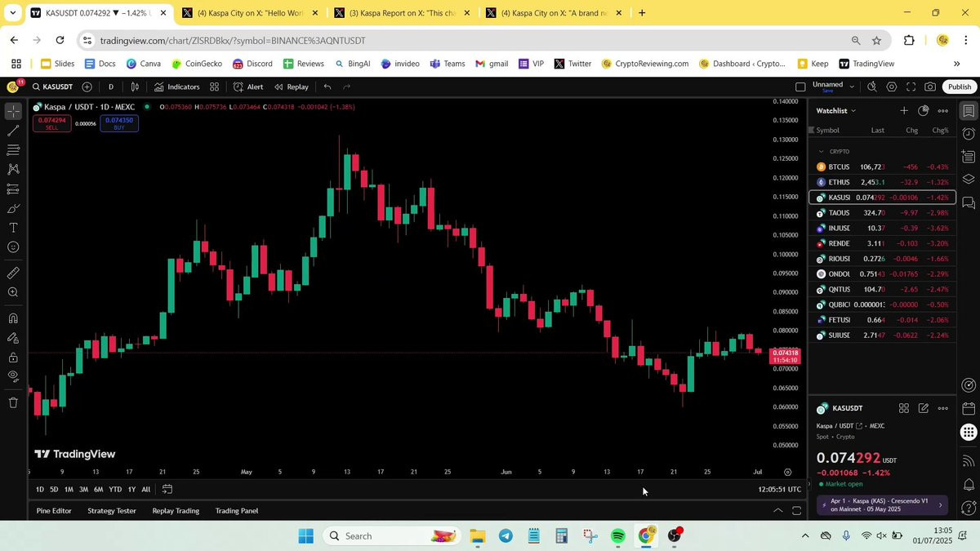Viewport: 980px width, 551px height.
Task: Select the YTD date range
Action: coord(115,489)
